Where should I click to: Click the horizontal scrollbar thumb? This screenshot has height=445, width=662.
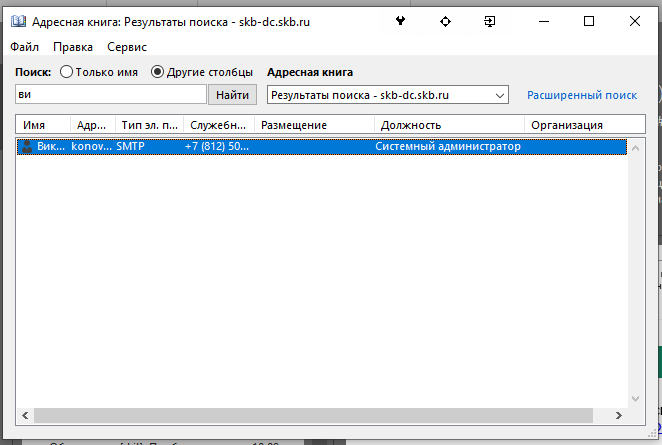tap(313, 415)
